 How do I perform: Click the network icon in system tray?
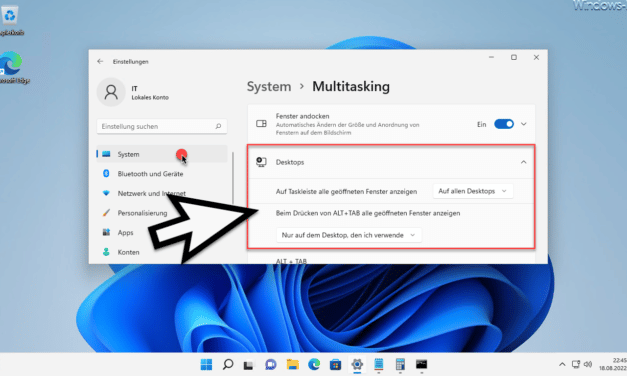575,364
